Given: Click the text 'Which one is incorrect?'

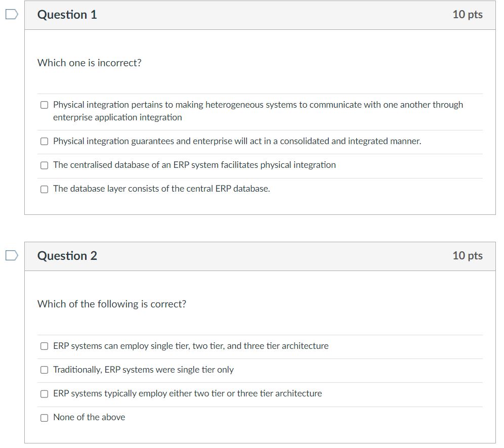Looking at the screenshot, I should [x=89, y=63].
